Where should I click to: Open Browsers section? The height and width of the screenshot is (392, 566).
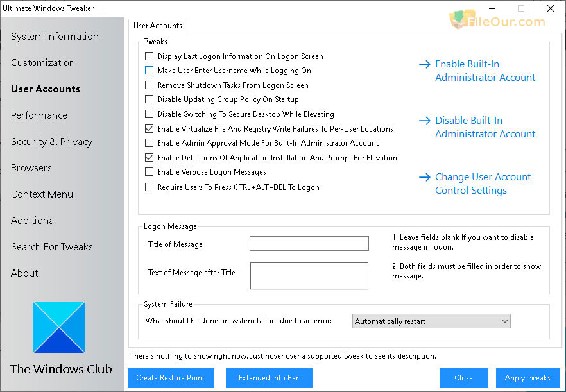click(31, 168)
